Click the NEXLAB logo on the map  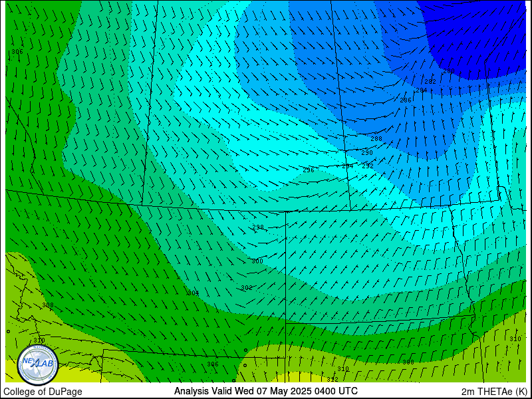point(38,365)
